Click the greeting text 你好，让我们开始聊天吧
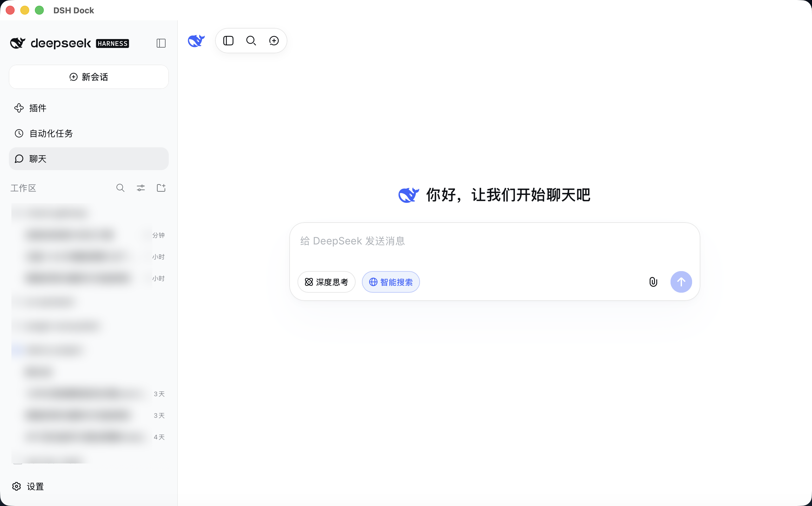The image size is (812, 506). coord(508,195)
